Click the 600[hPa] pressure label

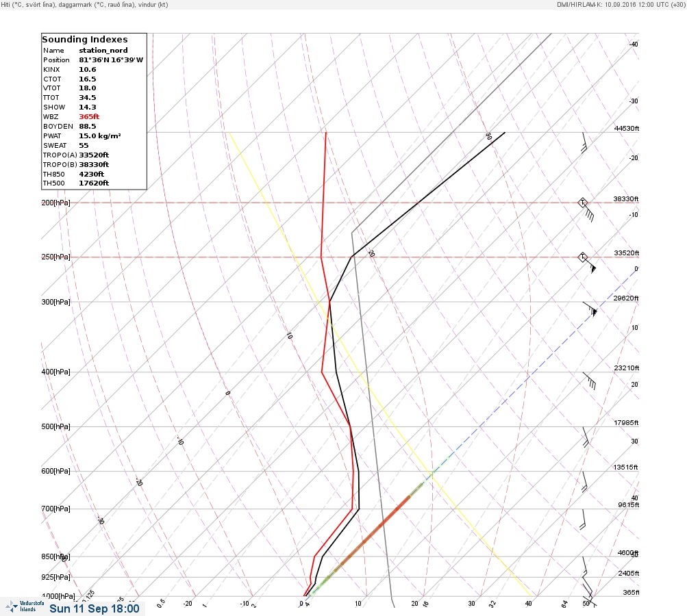point(55,472)
